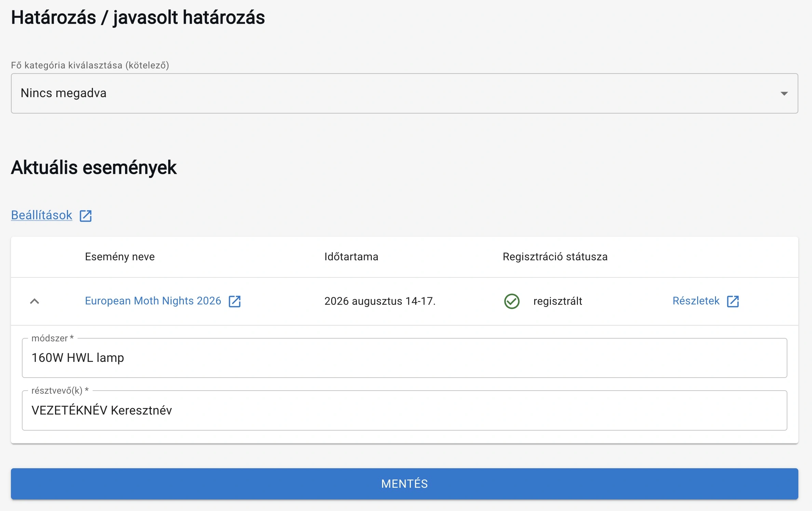
Task: Focus the módszer input field
Action: click(x=404, y=358)
